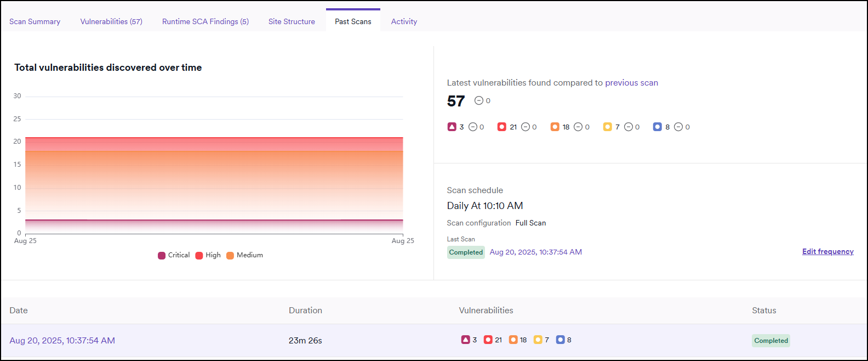Click no-change icon beside medium count 18
The height and width of the screenshot is (361, 868).
tap(578, 127)
